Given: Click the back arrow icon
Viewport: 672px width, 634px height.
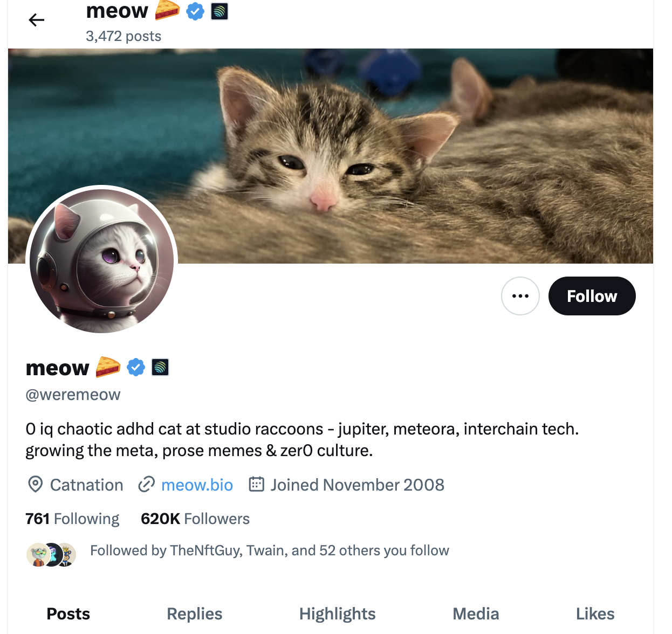Looking at the screenshot, I should tap(36, 20).
